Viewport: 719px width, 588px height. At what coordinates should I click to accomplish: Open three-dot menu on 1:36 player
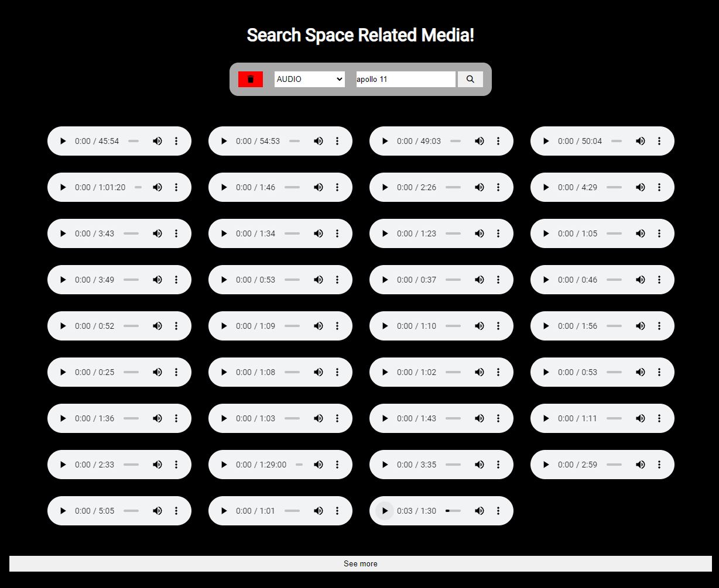(x=176, y=418)
